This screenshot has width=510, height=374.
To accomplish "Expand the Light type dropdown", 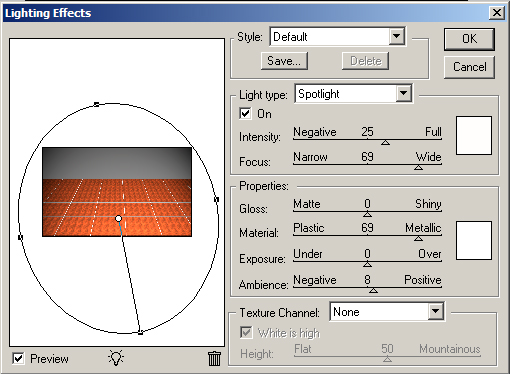I will pos(403,94).
